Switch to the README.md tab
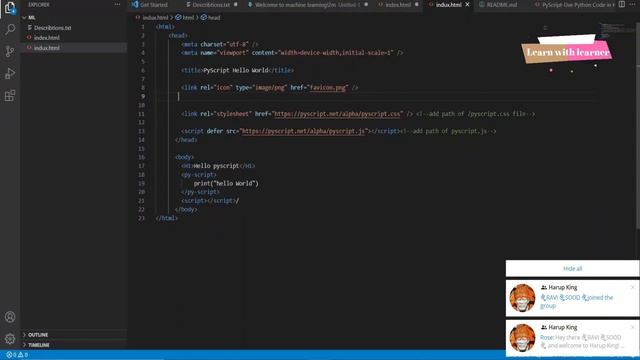 coord(502,4)
